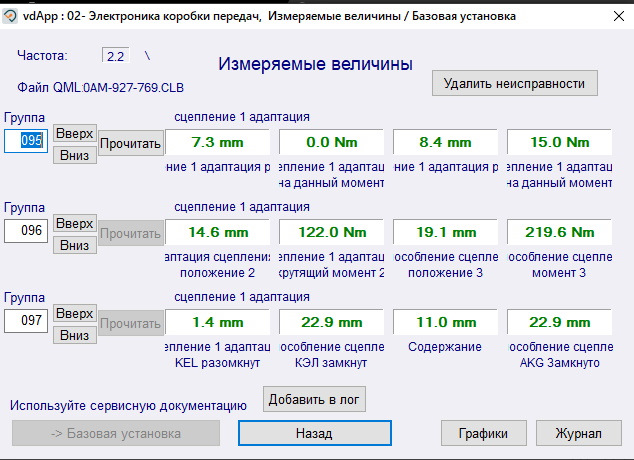Click the frequency value 2.2 field

tap(116, 56)
